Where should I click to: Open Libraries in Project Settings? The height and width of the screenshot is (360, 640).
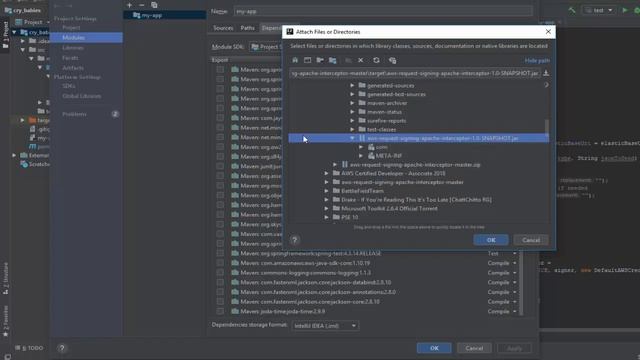coord(73,48)
